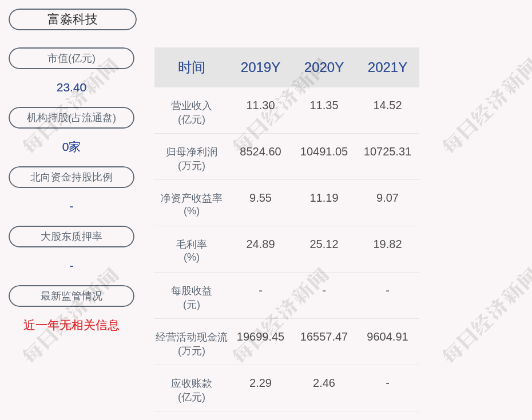
Task: Select the 市值(亿元) label button
Action: click(x=72, y=58)
